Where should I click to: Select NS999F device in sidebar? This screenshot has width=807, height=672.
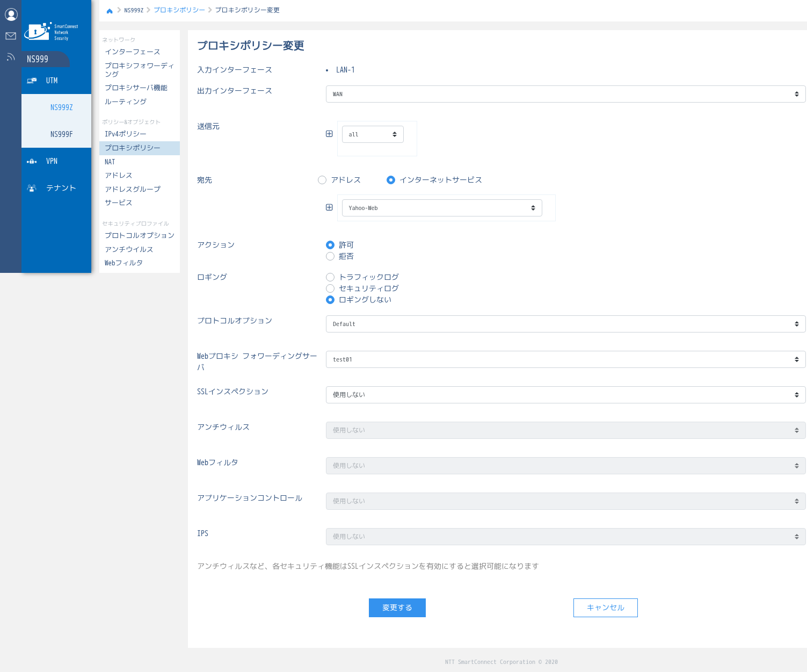[56, 134]
